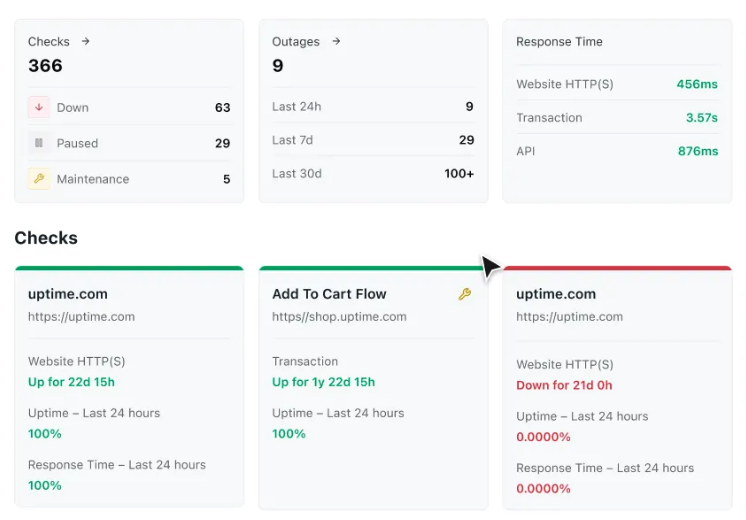Click the 876ms API value
The image size is (746, 520).
pos(698,151)
